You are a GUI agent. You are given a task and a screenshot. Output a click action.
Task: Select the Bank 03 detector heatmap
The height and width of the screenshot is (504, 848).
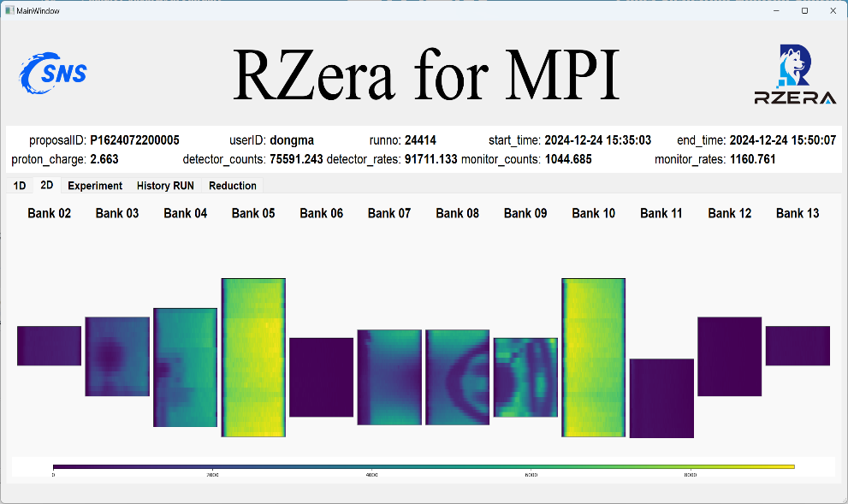pos(117,356)
